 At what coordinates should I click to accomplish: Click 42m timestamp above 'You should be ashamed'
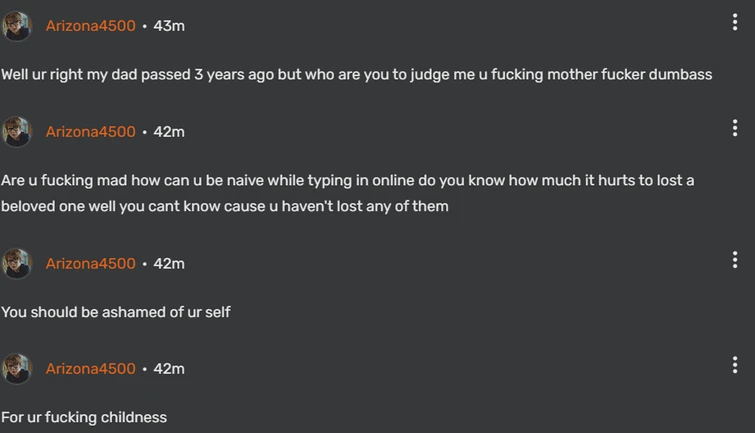pos(169,264)
